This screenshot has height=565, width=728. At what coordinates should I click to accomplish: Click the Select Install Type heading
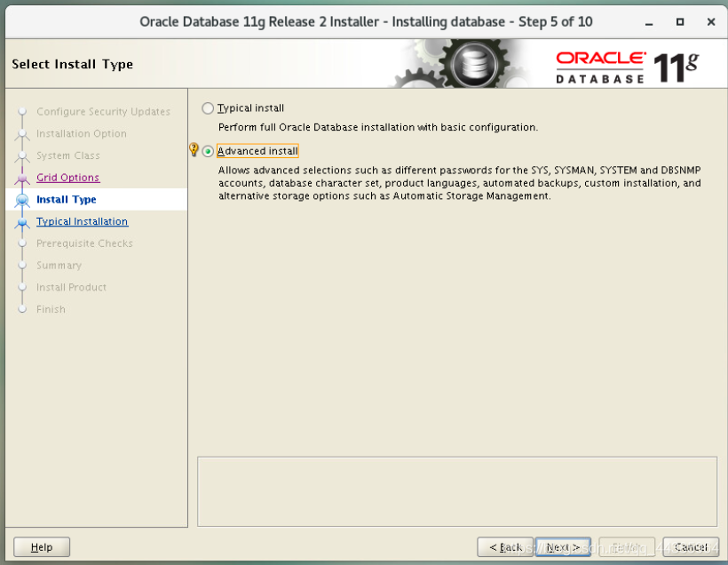point(73,64)
